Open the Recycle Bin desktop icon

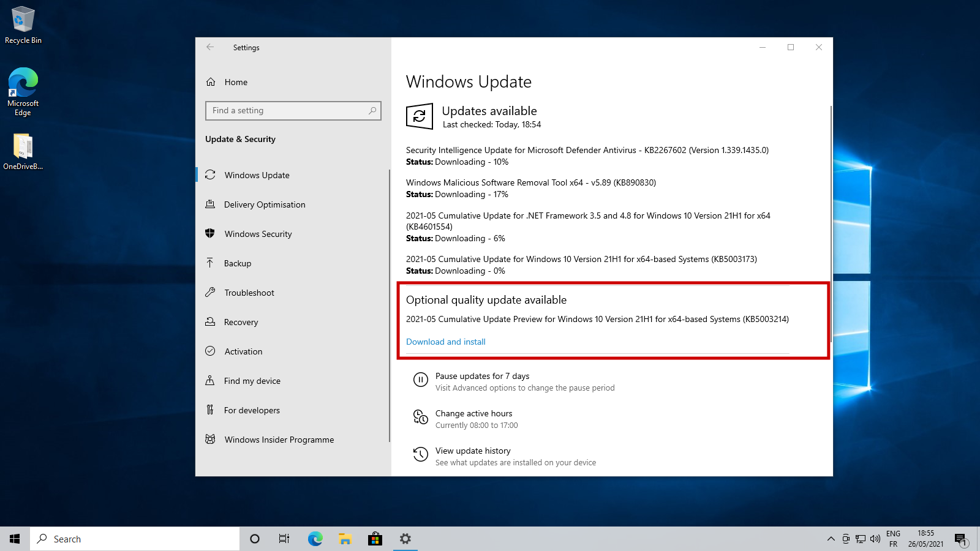23,25
